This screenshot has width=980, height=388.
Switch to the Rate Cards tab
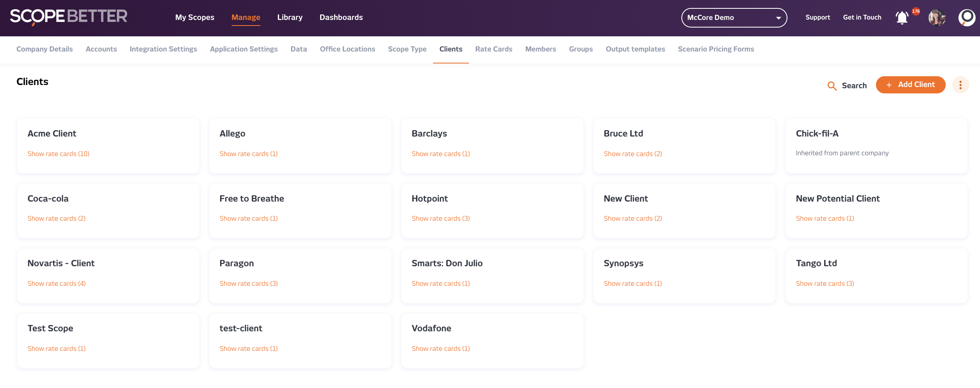click(x=493, y=49)
